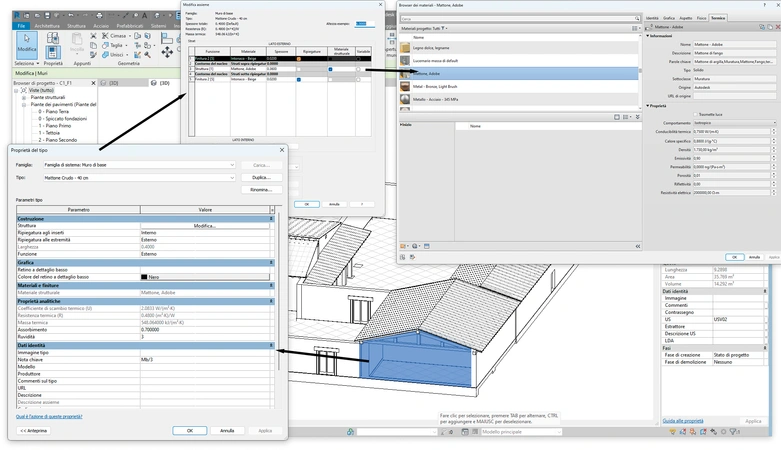This screenshot has width=781, height=450.
Task: Open the File menu tab
Action: tap(21, 26)
